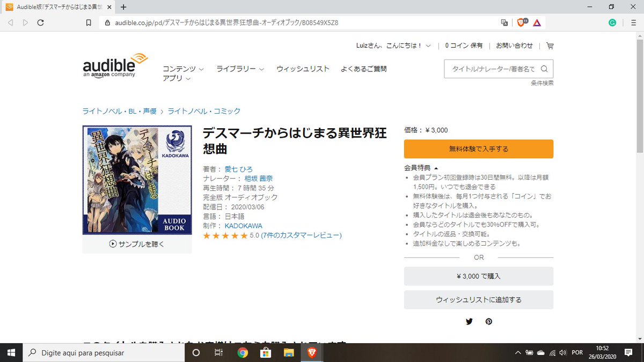Viewport: 644px width, 362px height.
Task: Open Brave Rewards triangle icon
Action: coord(537,23)
